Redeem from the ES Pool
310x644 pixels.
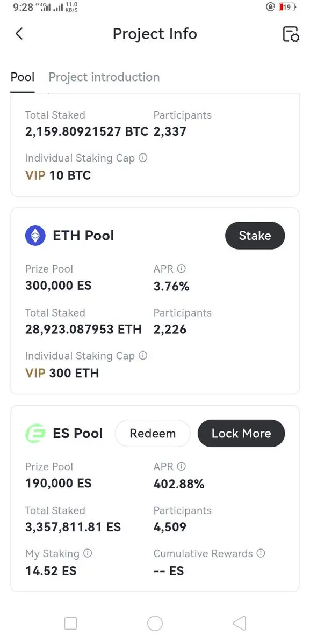(x=153, y=434)
